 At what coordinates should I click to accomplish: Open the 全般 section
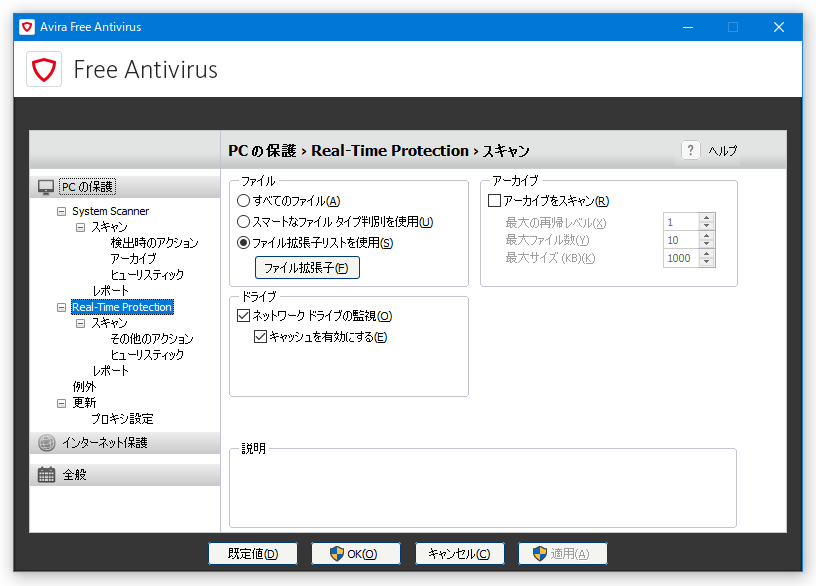[125, 475]
